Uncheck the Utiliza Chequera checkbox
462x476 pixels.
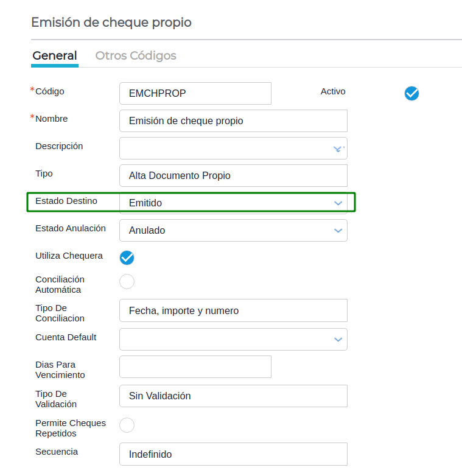[x=127, y=257]
